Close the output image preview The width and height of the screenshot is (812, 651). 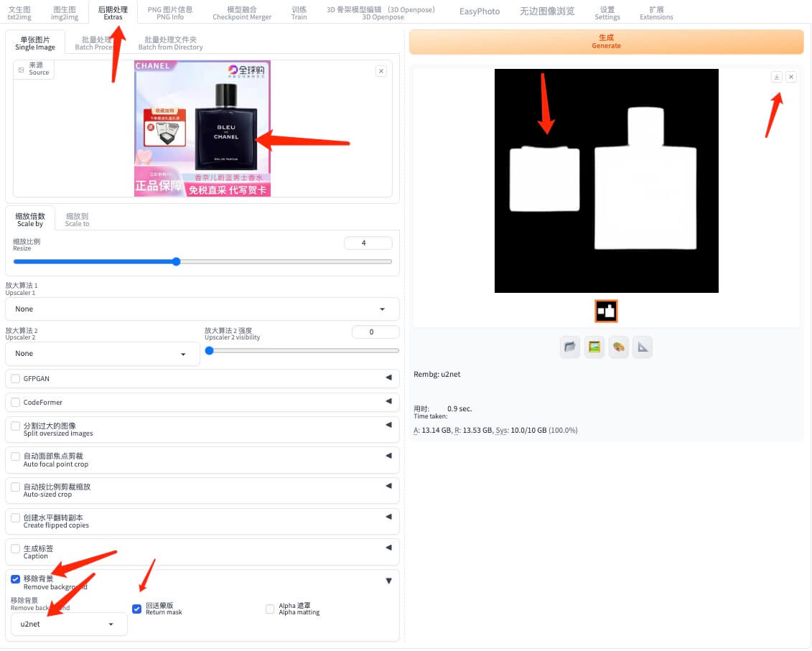tap(790, 78)
